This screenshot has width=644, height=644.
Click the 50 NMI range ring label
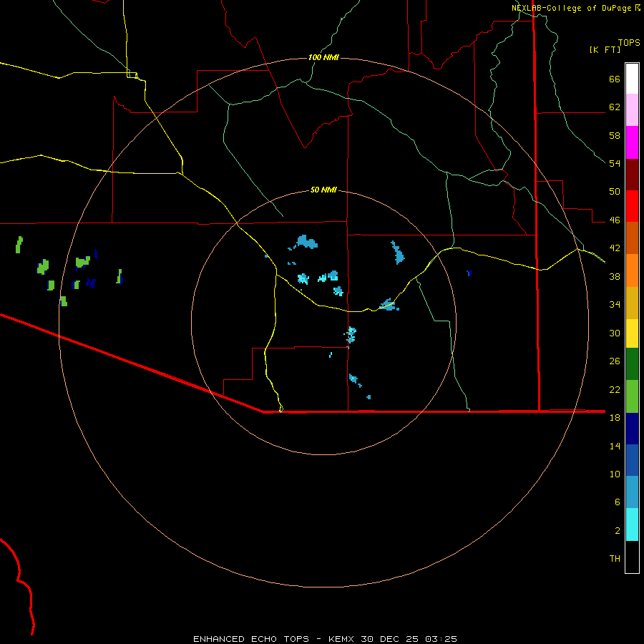pos(323,190)
